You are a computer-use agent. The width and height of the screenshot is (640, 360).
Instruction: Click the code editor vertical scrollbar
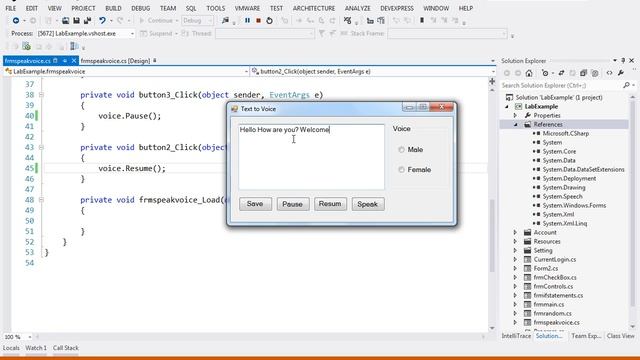point(492,235)
